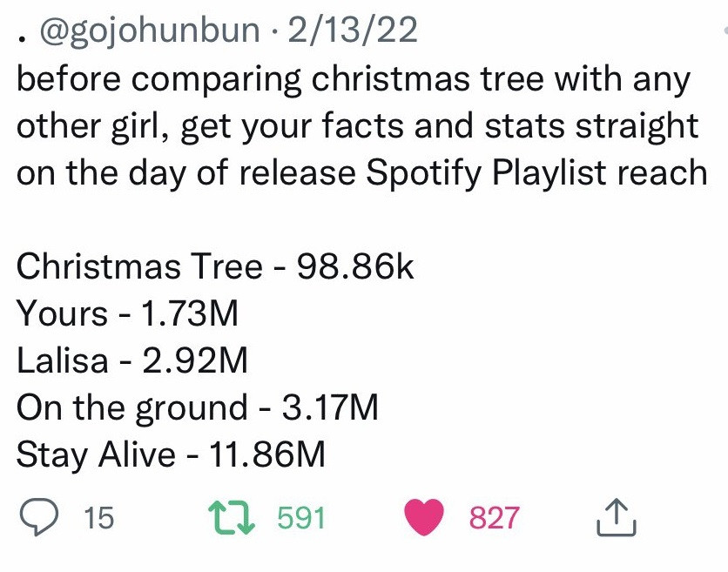The image size is (728, 572).
Task: Open the more options dot at top right
Action: (725, 30)
